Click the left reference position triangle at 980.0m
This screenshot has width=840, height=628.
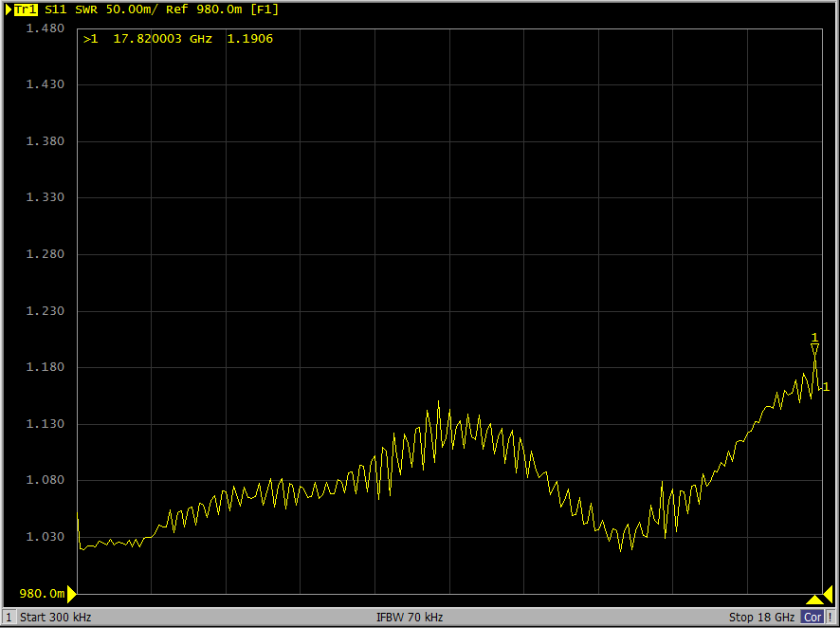(x=71, y=594)
